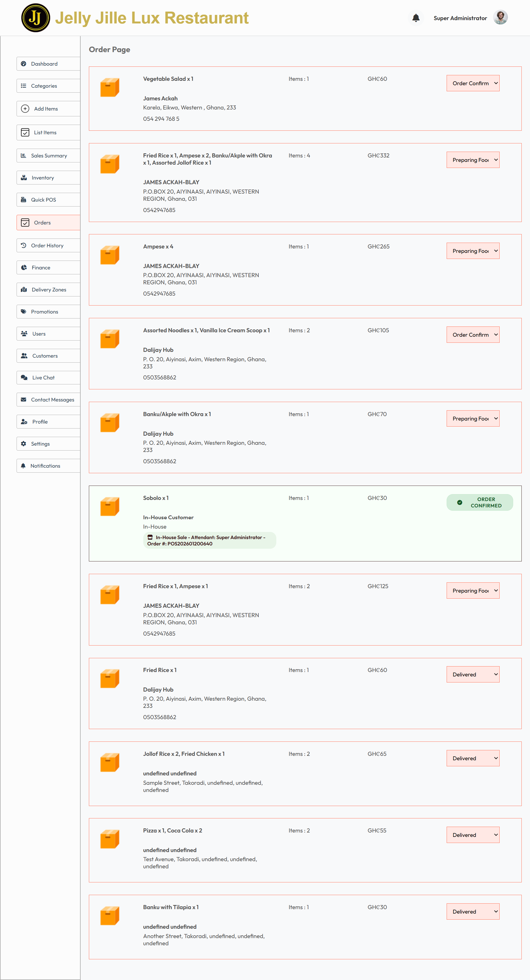The height and width of the screenshot is (980, 530).
Task: Click the notification bell icon in header
Action: click(x=416, y=18)
